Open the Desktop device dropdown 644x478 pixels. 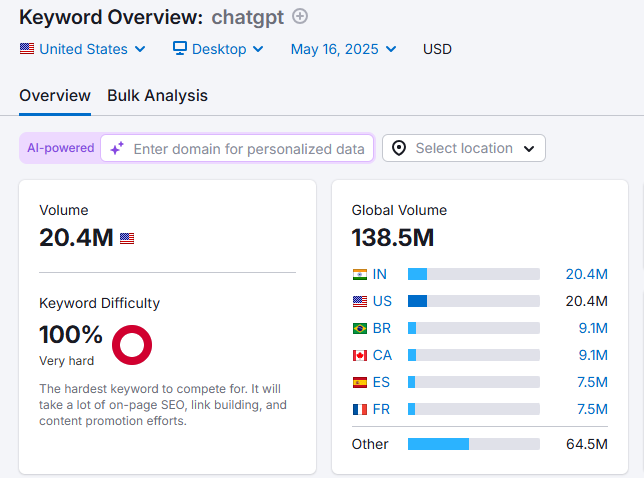218,49
